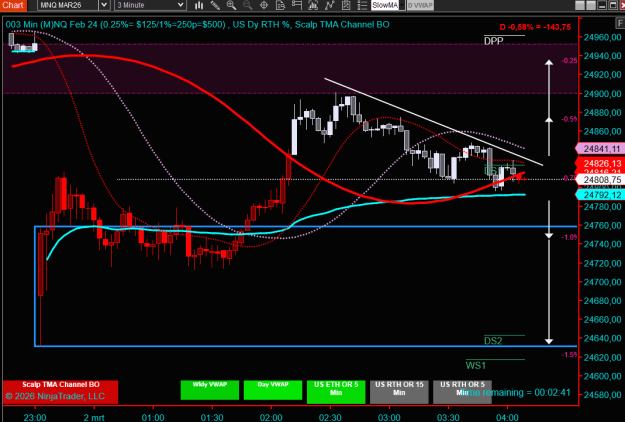Image resolution: width=625 pixels, height=422 pixels.
Task: Open the Indicators icon
Action: pyautogui.click(x=330, y=5)
